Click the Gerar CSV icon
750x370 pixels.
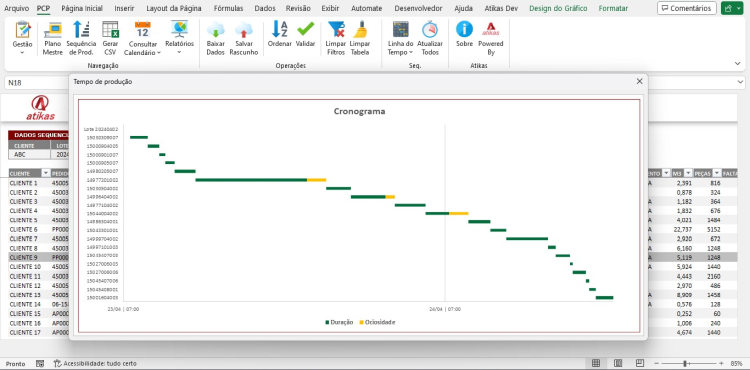pos(110,30)
